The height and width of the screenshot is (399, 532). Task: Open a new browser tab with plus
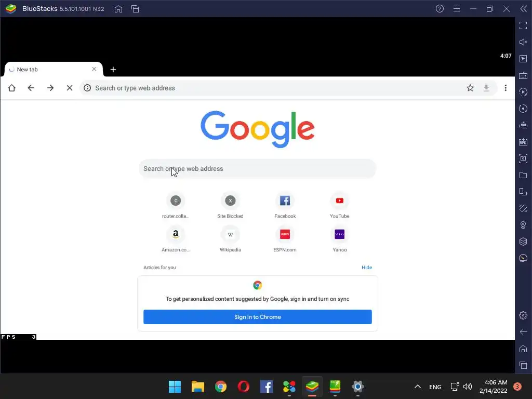(113, 70)
